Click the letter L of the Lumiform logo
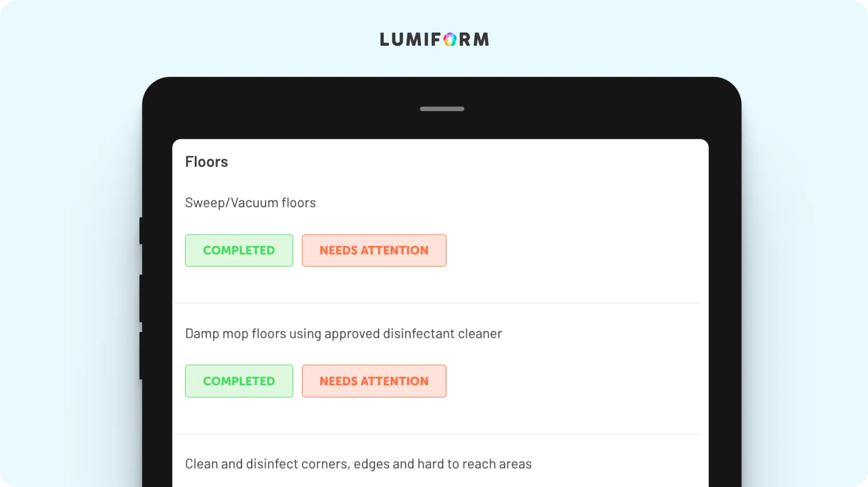Viewport: 868px width, 487px height. pos(385,39)
